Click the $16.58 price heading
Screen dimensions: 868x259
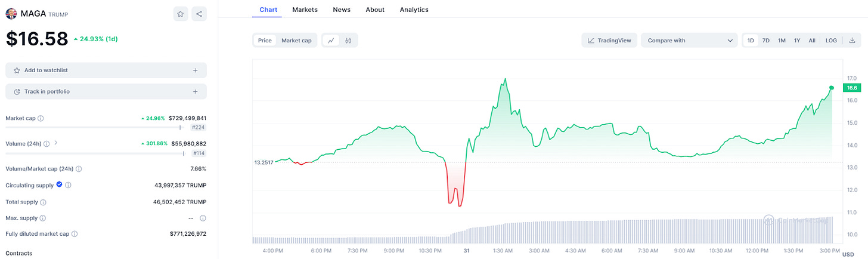point(37,39)
